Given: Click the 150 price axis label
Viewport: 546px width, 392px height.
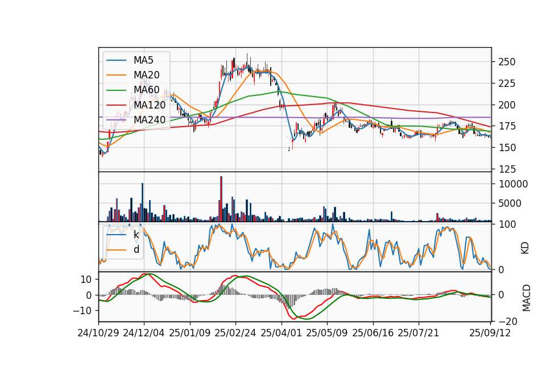Looking at the screenshot, I should click(x=507, y=148).
